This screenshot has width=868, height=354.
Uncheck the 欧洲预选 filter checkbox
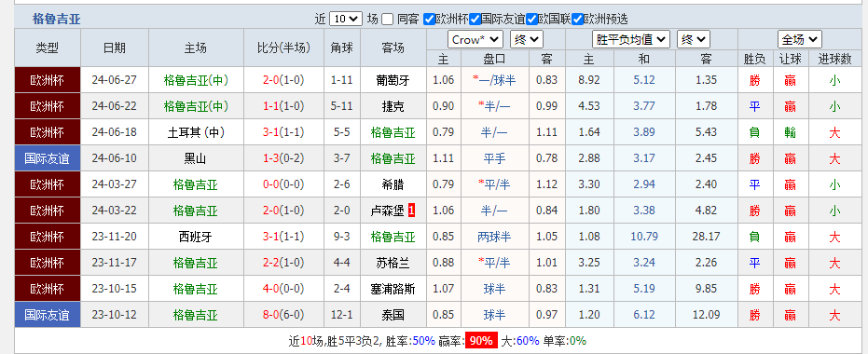click(x=577, y=20)
